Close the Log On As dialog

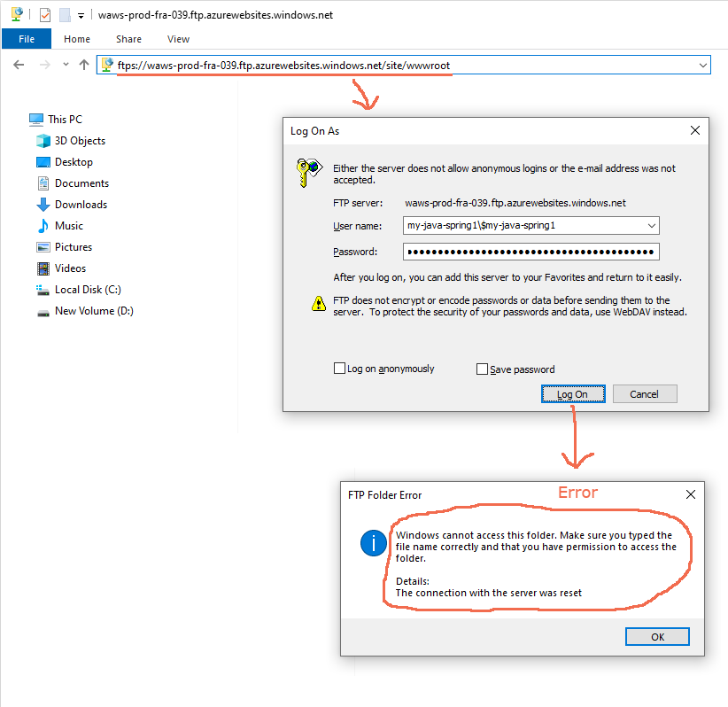(x=694, y=130)
